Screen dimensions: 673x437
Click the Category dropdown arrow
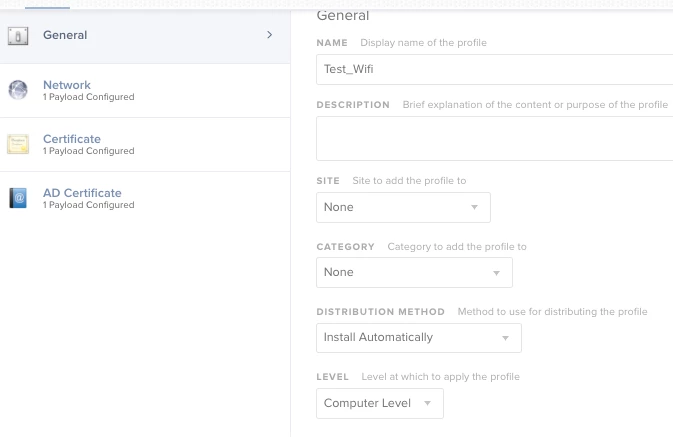point(497,273)
